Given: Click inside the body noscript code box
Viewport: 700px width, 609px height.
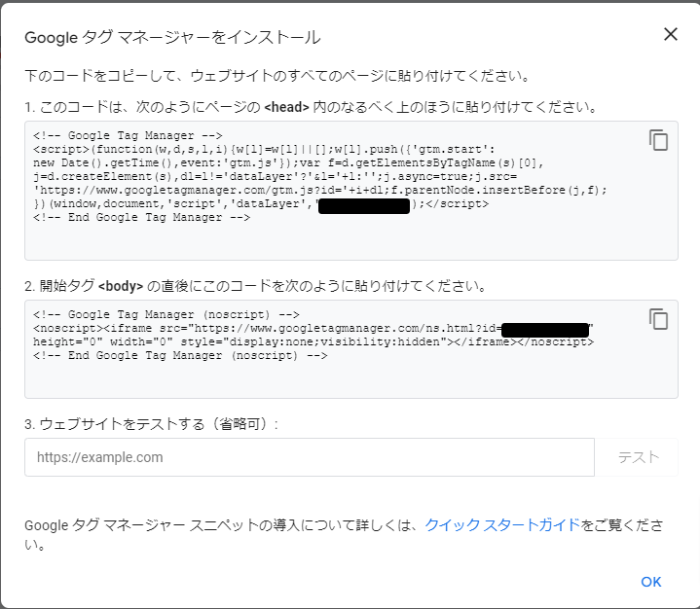Looking at the screenshot, I should click(x=351, y=349).
